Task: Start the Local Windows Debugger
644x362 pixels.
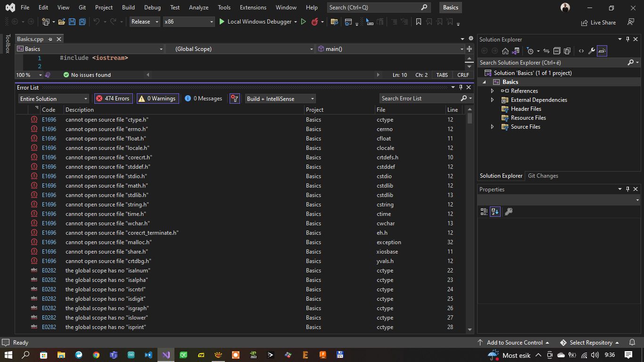Action: [257, 22]
